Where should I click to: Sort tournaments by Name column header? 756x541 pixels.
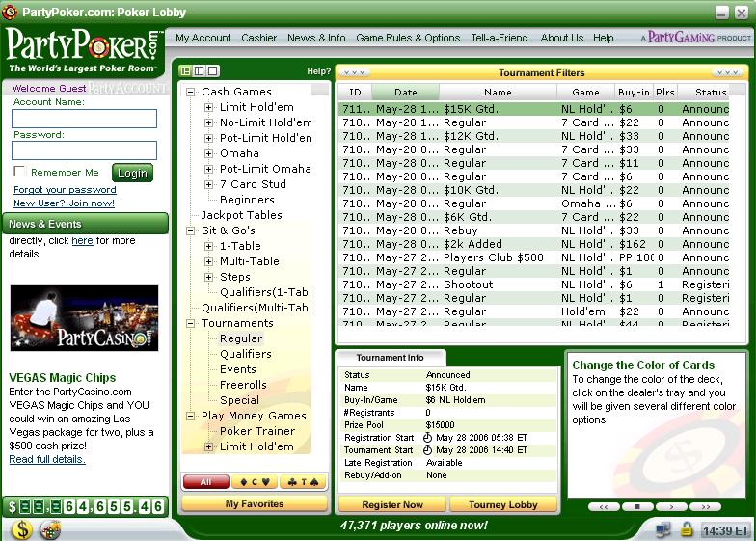[498, 93]
